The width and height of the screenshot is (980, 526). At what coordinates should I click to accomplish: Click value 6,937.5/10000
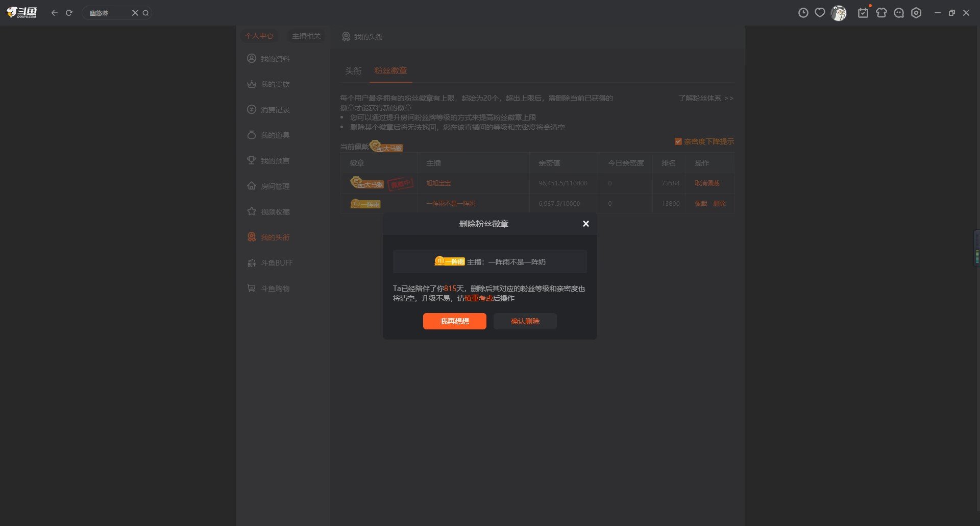tap(559, 203)
